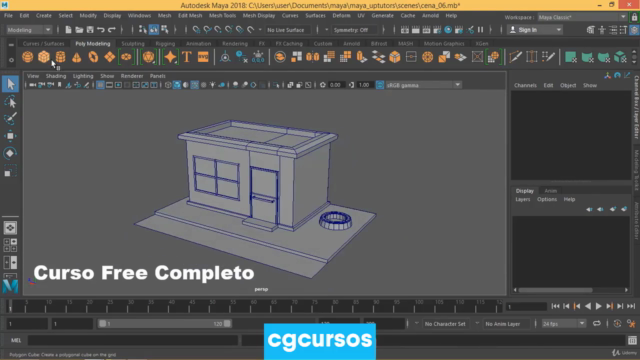Activate the Rotate tool
The width and height of the screenshot is (640, 360).
tap(10, 153)
